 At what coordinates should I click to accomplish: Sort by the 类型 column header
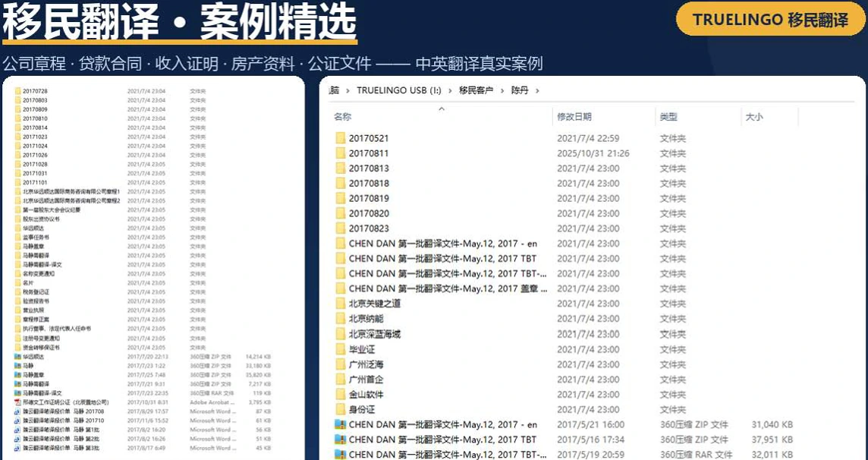668,117
